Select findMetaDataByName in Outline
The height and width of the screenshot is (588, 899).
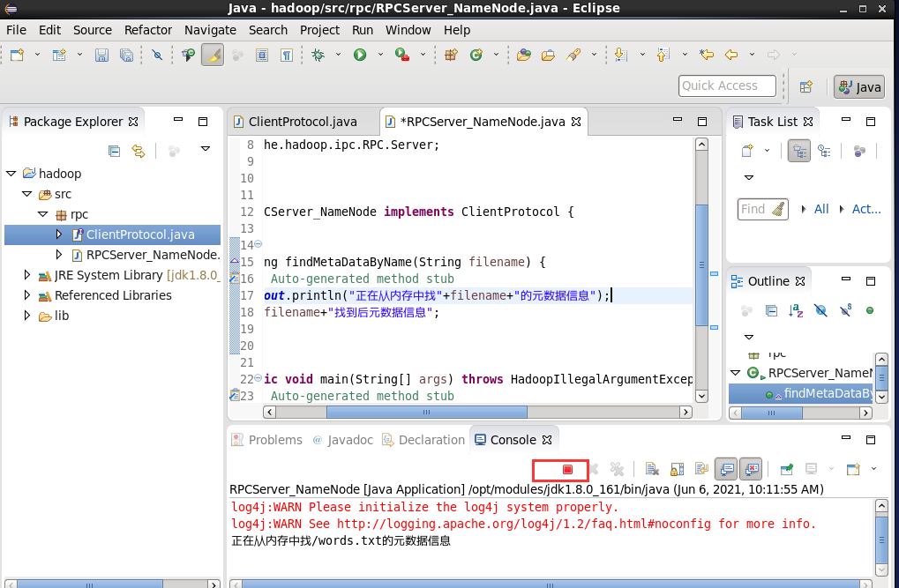click(800, 394)
